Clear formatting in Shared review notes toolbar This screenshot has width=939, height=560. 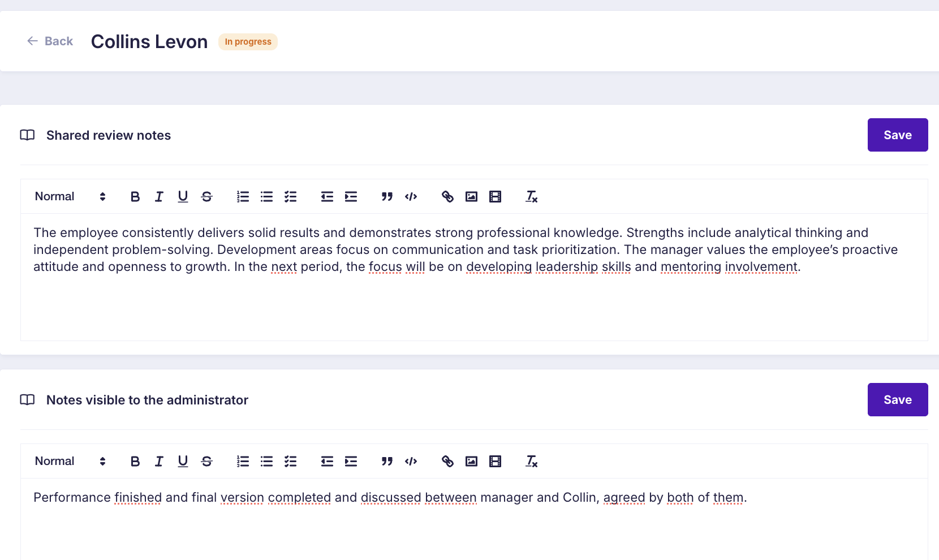[x=531, y=197]
